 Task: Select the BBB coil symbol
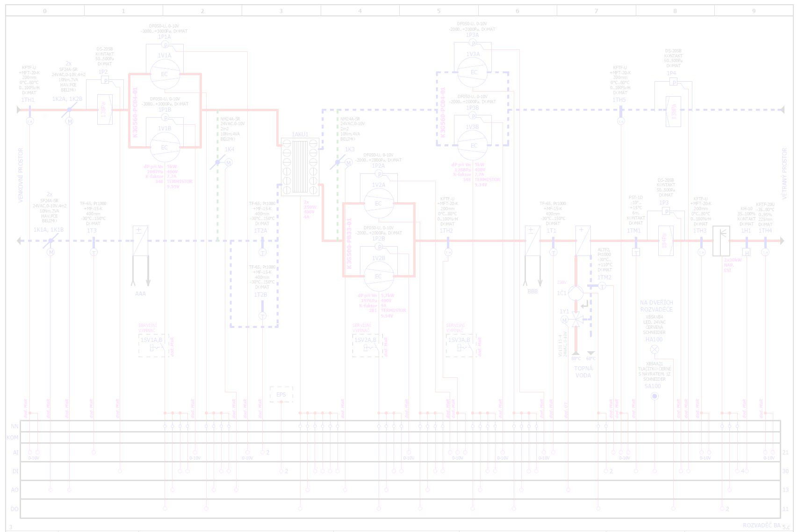[x=532, y=241]
